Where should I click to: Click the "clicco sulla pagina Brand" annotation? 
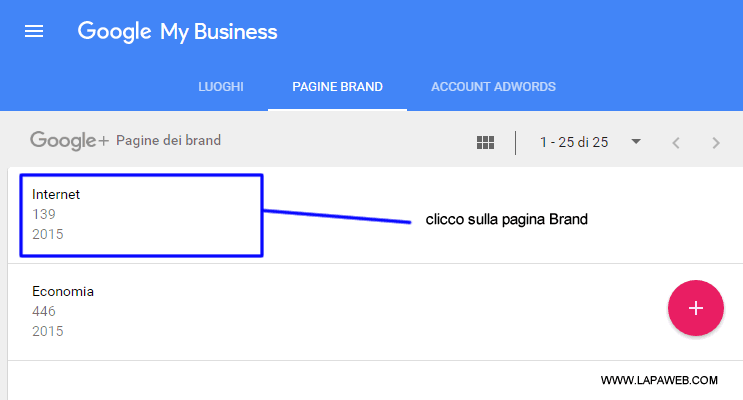point(506,219)
